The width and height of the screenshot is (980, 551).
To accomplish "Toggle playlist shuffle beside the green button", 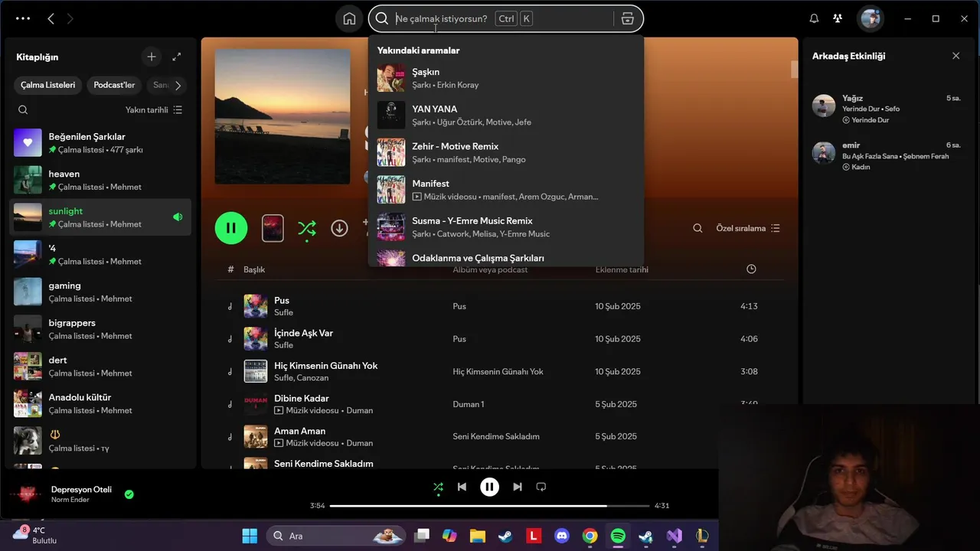I will 306,228.
